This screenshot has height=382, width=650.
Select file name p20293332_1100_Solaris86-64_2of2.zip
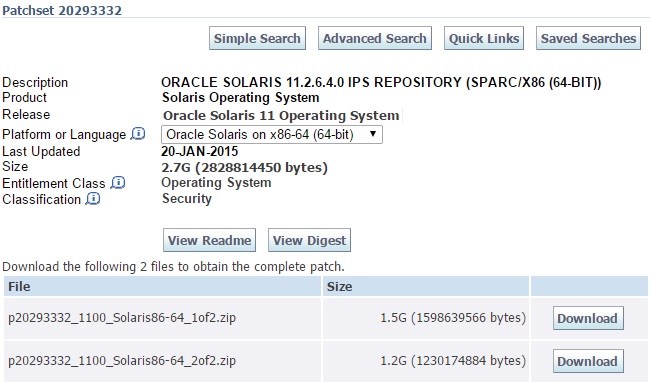(x=122, y=360)
